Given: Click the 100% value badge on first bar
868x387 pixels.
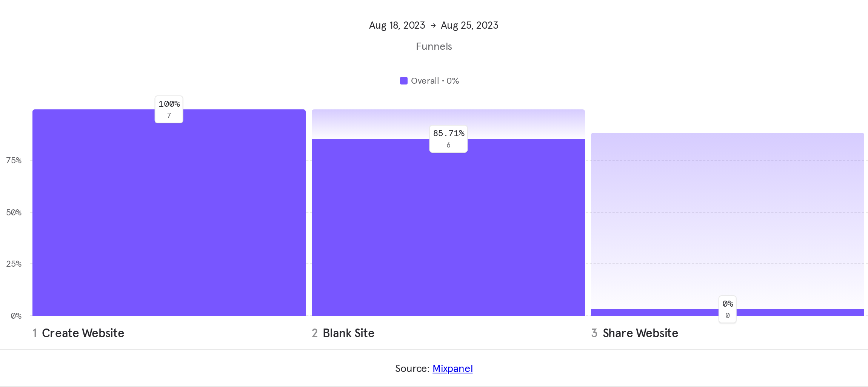Looking at the screenshot, I should tap(169, 109).
